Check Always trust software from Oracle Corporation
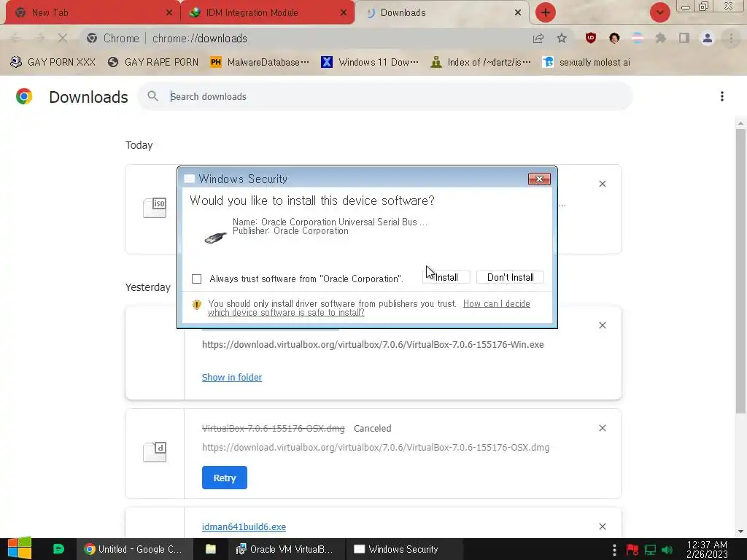747x560 pixels. (196, 279)
